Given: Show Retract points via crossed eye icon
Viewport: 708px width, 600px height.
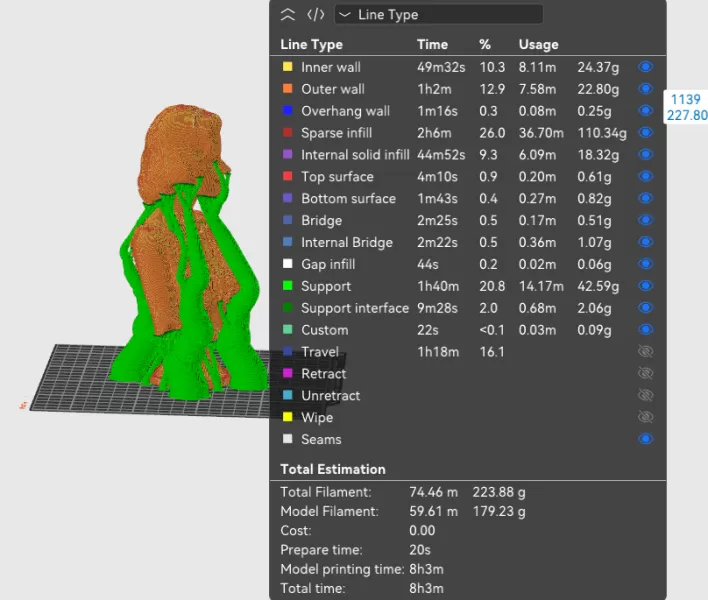Looking at the screenshot, I should 646,373.
